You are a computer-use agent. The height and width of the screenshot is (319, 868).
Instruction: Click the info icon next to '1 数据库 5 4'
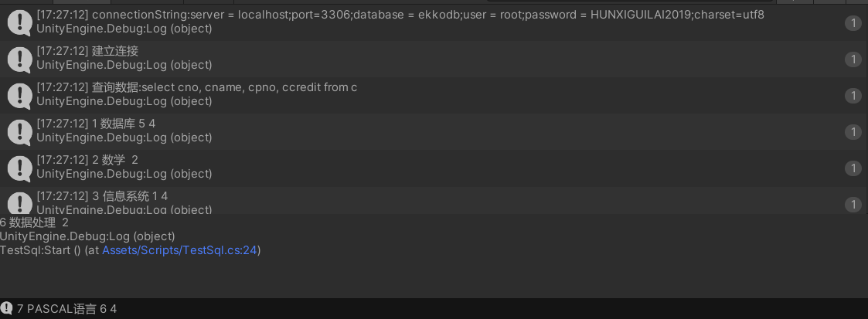[19, 131]
